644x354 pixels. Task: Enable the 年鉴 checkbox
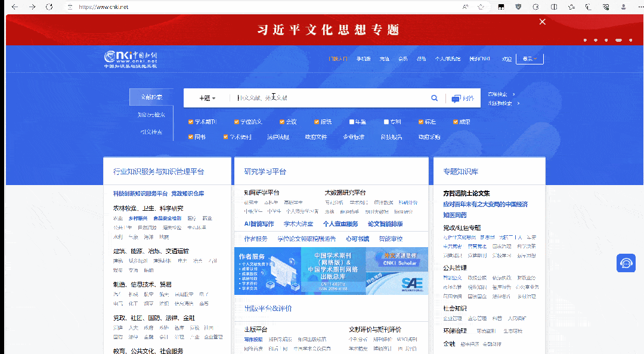click(x=352, y=122)
